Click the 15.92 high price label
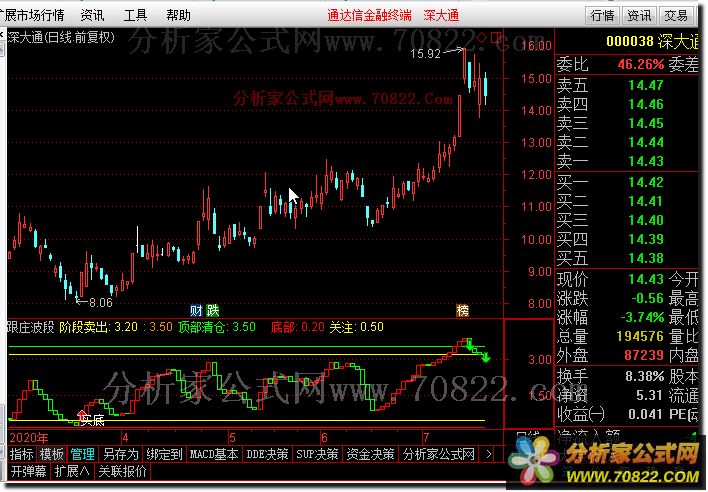This screenshot has height=492, width=708. pyautogui.click(x=425, y=54)
